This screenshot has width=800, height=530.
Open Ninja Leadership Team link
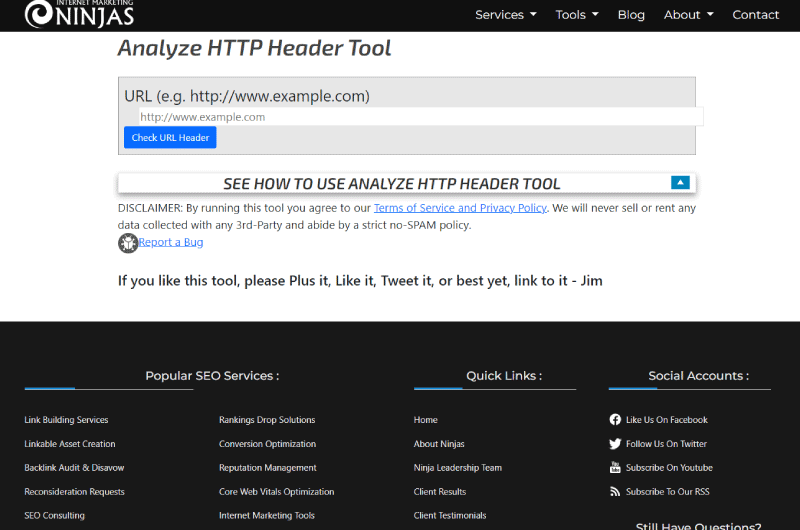tap(458, 467)
